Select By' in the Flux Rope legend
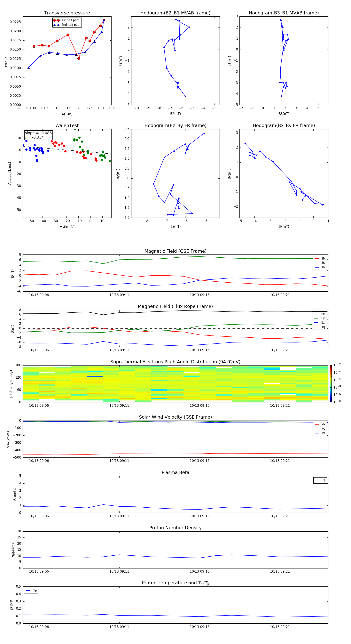The width and height of the screenshot is (351, 644). [x=320, y=318]
